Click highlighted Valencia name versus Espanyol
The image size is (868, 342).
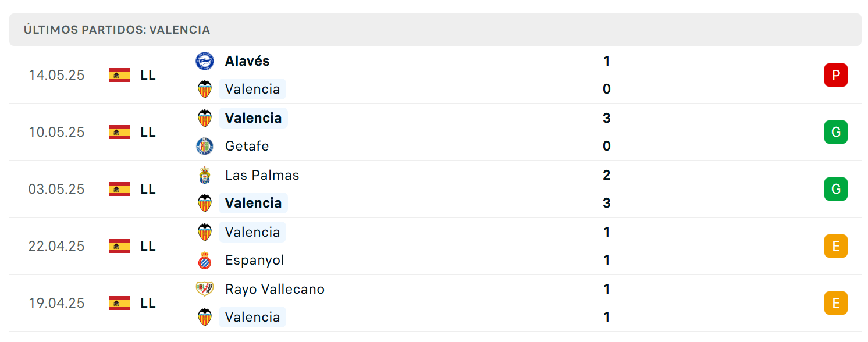pyautogui.click(x=252, y=232)
